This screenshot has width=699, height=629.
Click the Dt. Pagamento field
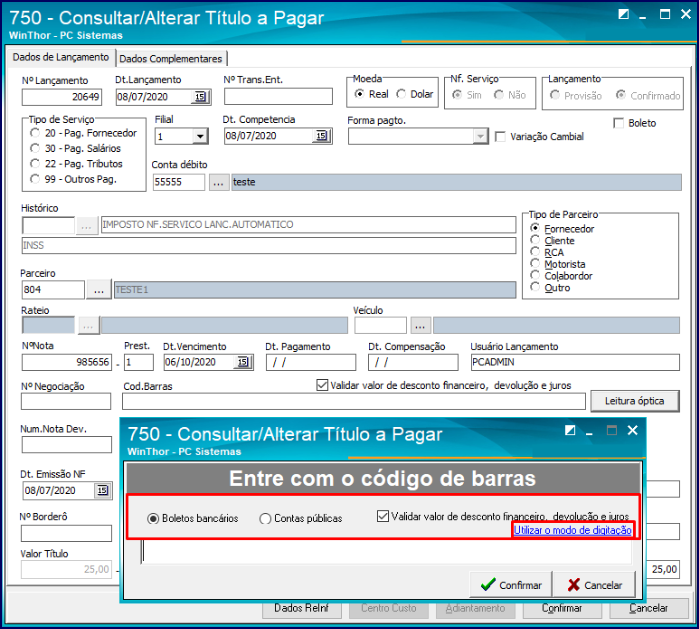coord(311,362)
